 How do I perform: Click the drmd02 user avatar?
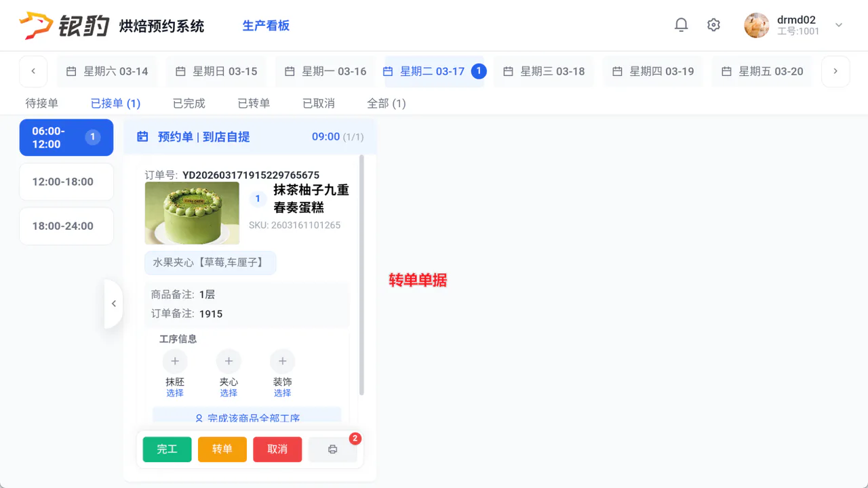757,25
